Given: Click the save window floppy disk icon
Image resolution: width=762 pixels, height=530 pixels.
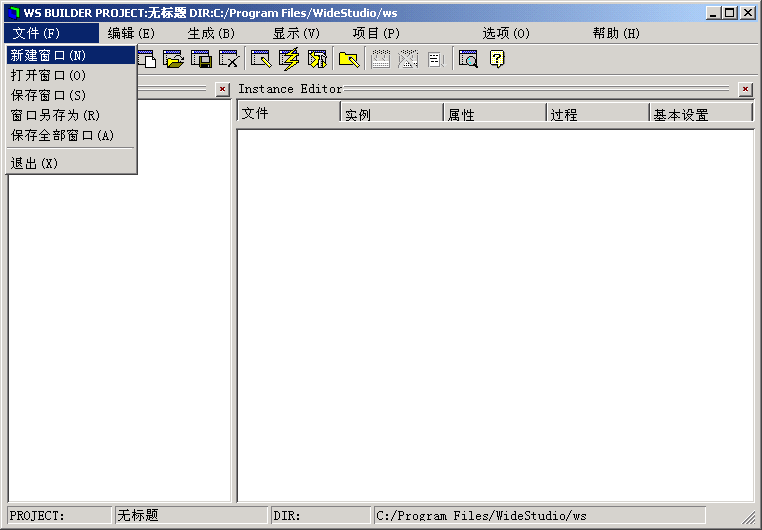Looking at the screenshot, I should (x=201, y=59).
